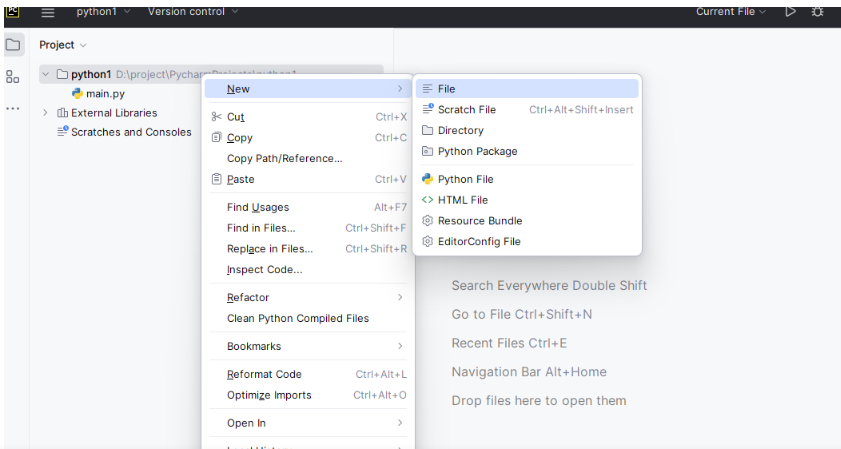Click the External Libraries library icon
Viewport: 841px width, 449px height.
[x=62, y=113]
